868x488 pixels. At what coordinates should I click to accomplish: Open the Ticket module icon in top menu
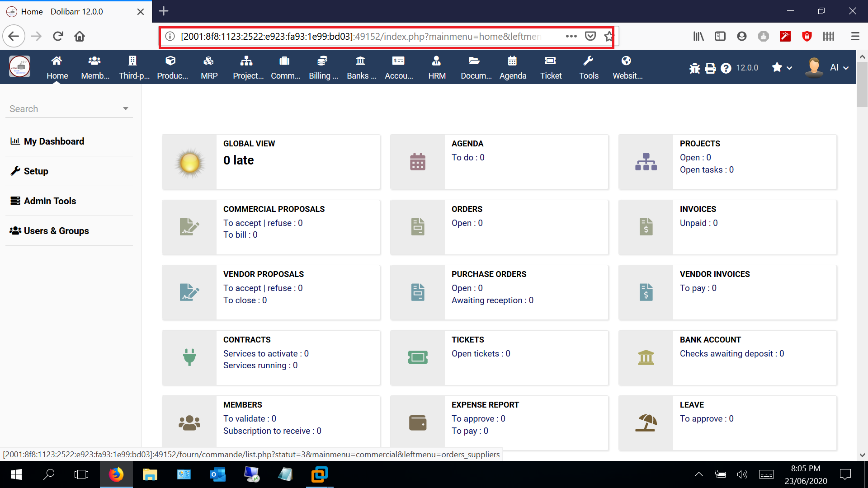coord(550,61)
